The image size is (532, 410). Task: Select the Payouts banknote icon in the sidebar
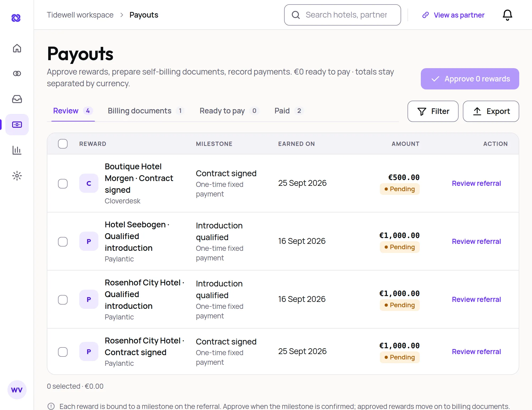[17, 125]
